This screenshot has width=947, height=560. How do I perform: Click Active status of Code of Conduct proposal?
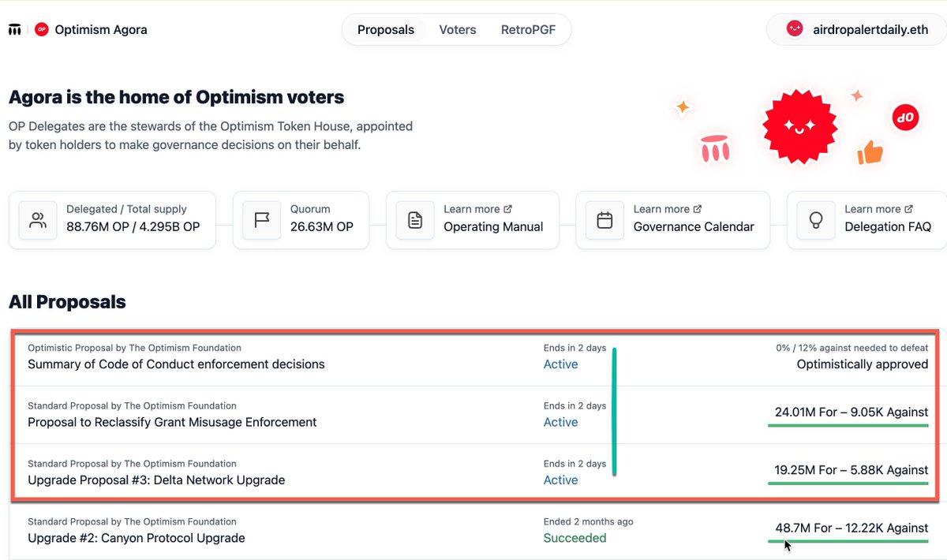tap(560, 364)
